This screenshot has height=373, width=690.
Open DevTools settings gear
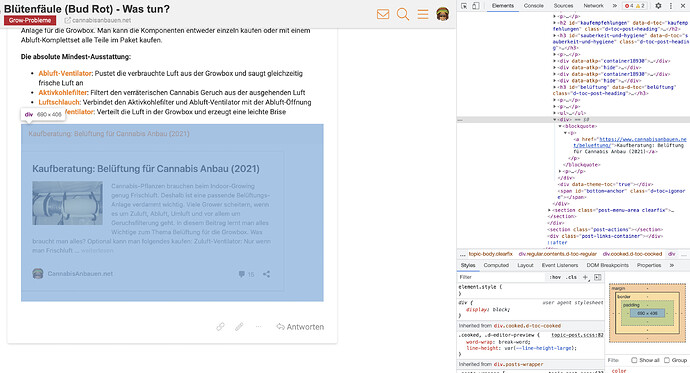point(658,6)
